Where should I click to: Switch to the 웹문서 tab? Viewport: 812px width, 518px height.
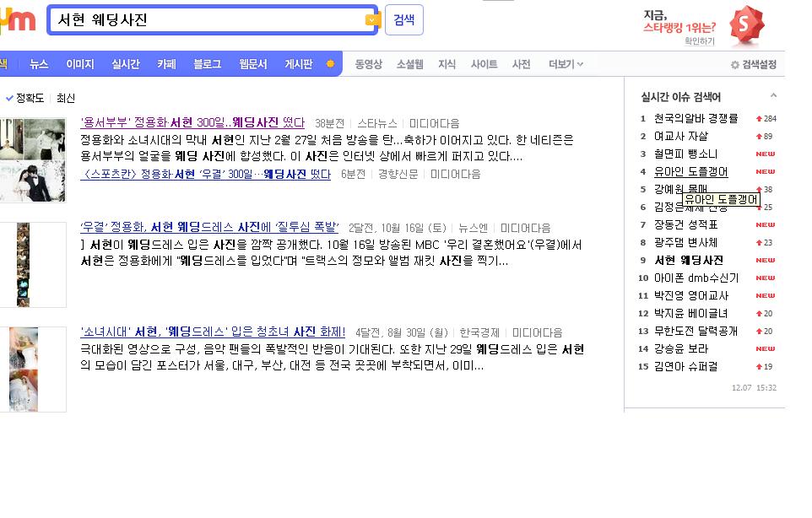tap(252, 64)
